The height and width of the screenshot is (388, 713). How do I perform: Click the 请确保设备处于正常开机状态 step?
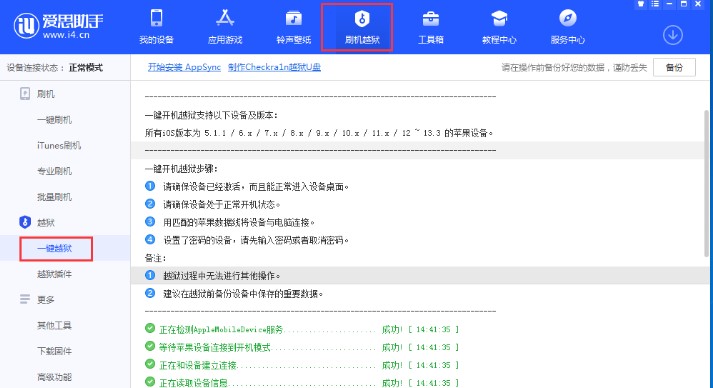coord(221,205)
